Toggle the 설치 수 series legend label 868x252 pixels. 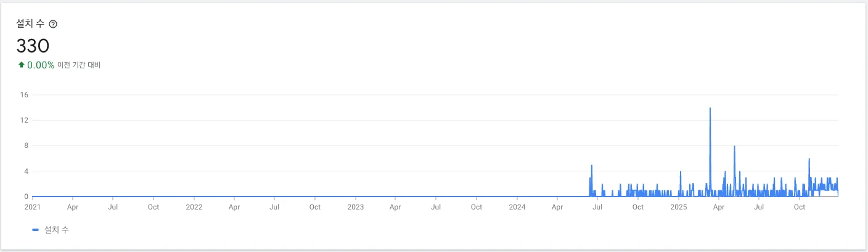point(56,230)
